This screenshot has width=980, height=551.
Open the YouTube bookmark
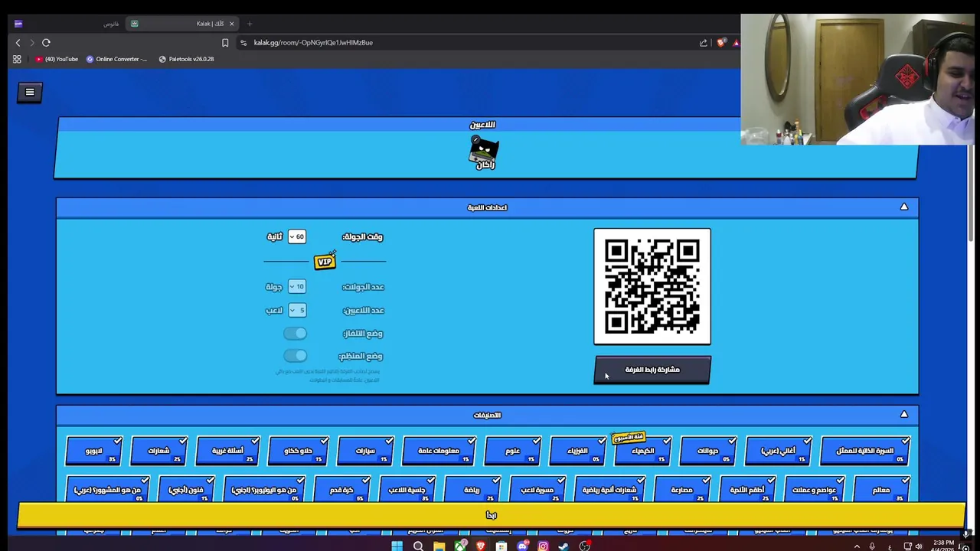coord(57,59)
